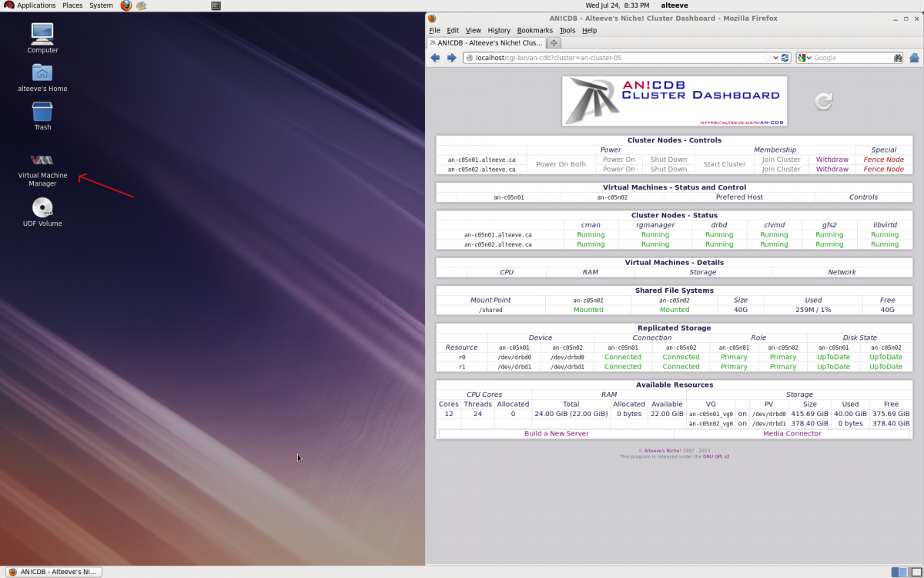Click the dashboard refresh arrow icon

823,101
